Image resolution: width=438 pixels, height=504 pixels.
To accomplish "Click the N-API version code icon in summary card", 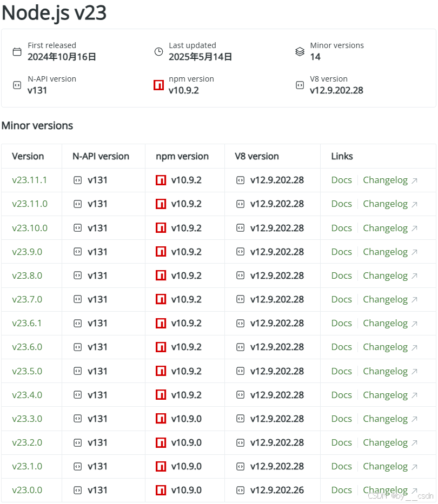I will (17, 85).
